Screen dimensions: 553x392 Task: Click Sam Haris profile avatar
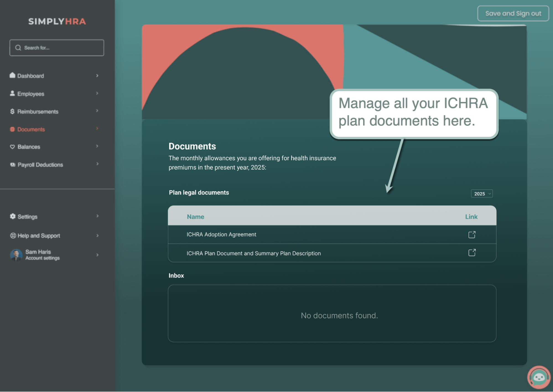pos(16,255)
